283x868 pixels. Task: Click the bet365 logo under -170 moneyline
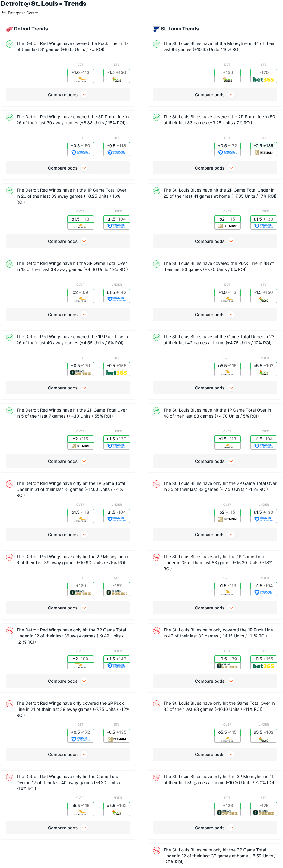click(x=263, y=80)
